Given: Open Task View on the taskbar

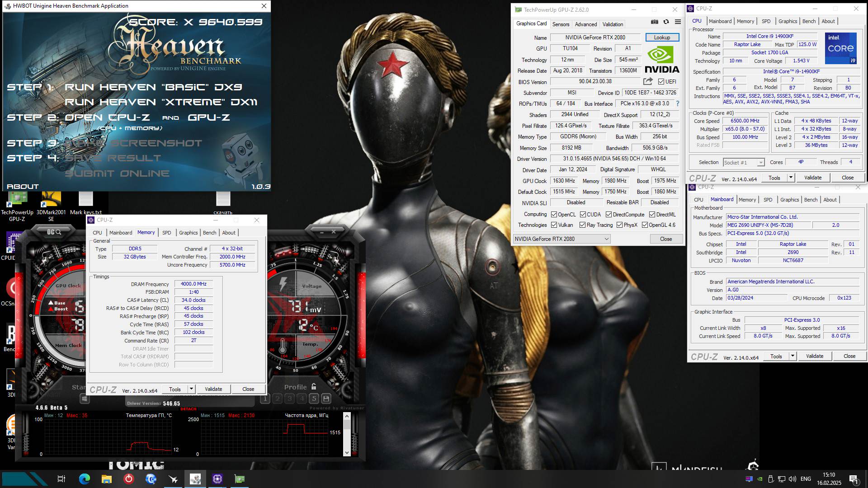Looking at the screenshot, I should coord(61,479).
